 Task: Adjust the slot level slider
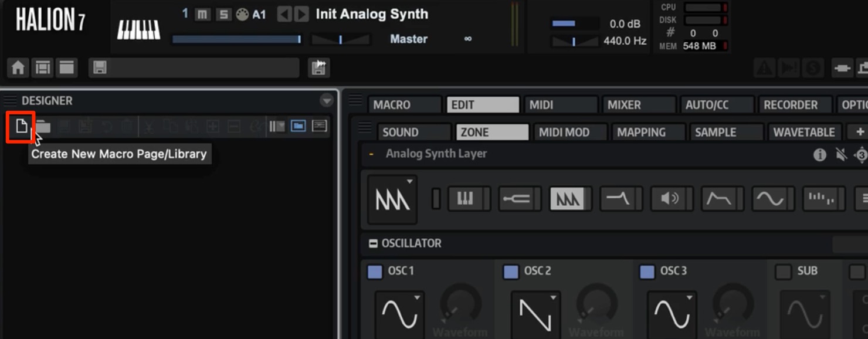[236, 39]
